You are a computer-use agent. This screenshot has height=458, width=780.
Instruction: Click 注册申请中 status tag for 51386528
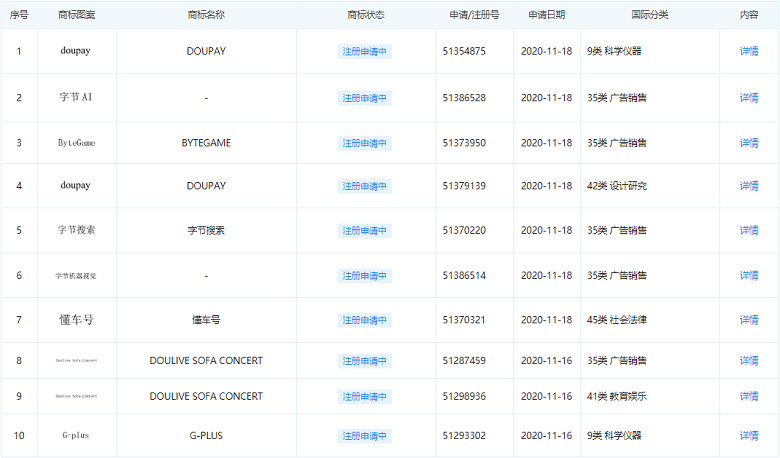coord(365,98)
